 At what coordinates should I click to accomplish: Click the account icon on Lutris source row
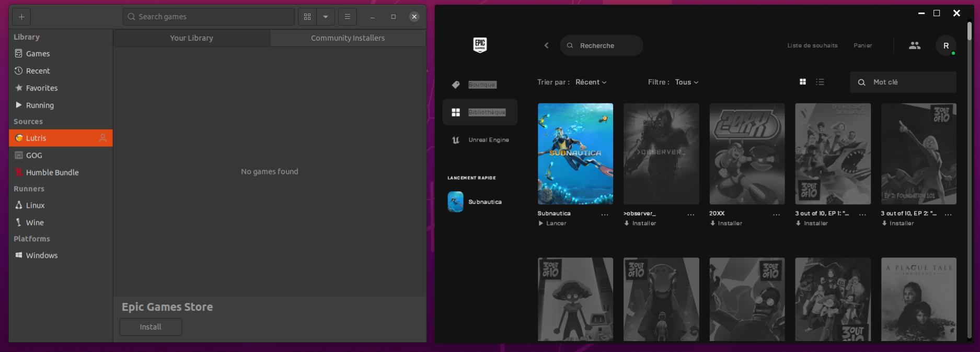(x=102, y=138)
